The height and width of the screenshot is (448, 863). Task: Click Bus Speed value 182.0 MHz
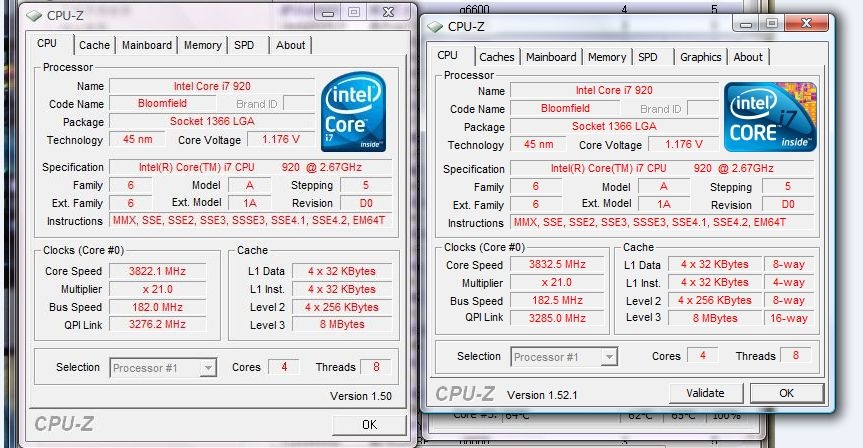pos(157,307)
